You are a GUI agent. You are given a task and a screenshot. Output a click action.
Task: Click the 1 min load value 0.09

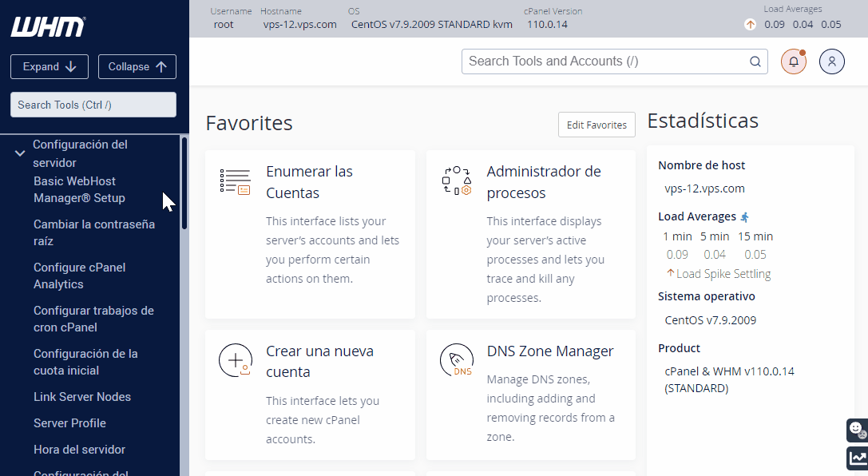coord(677,255)
